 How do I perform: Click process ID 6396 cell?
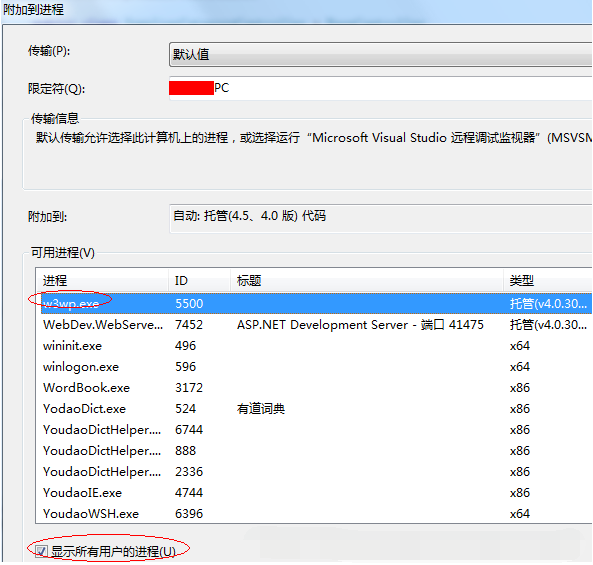click(189, 514)
